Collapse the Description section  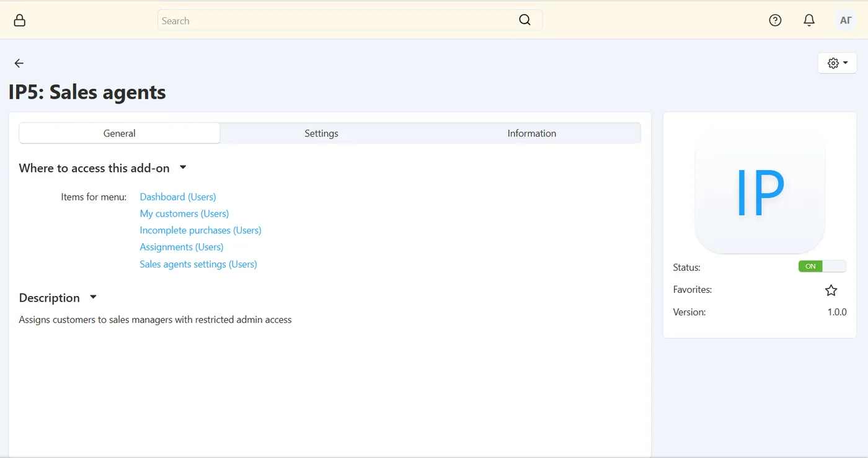93,297
